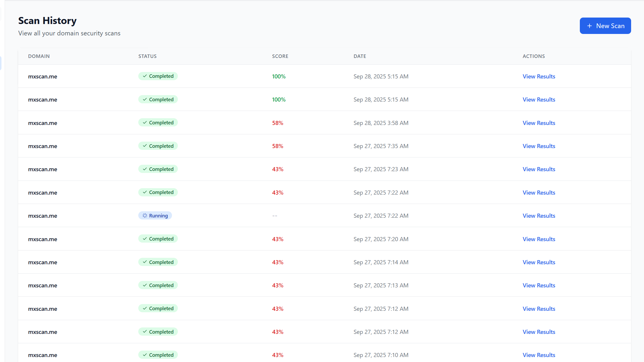Select the Running status badge
644x362 pixels.
click(x=155, y=215)
